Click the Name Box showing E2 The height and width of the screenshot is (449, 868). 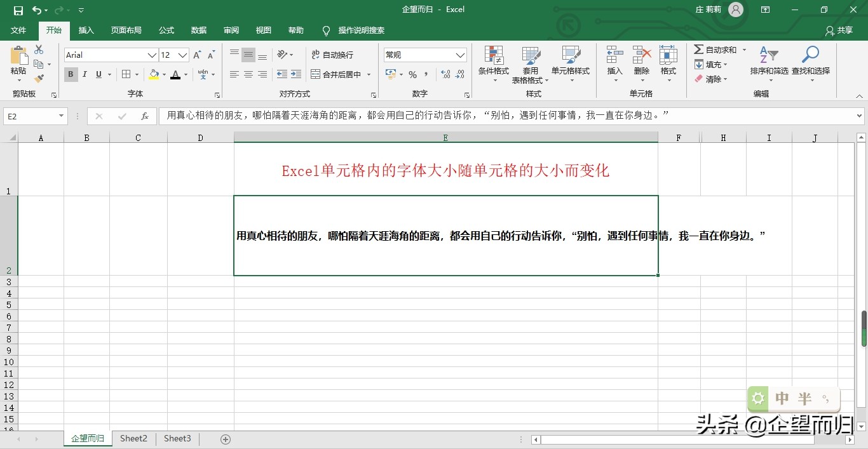31,116
